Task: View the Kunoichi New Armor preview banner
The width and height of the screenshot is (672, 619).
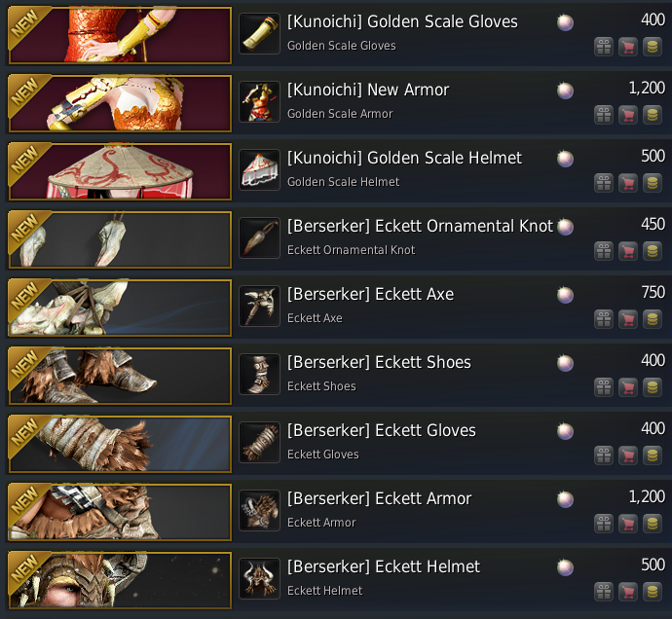Action: tap(120, 103)
